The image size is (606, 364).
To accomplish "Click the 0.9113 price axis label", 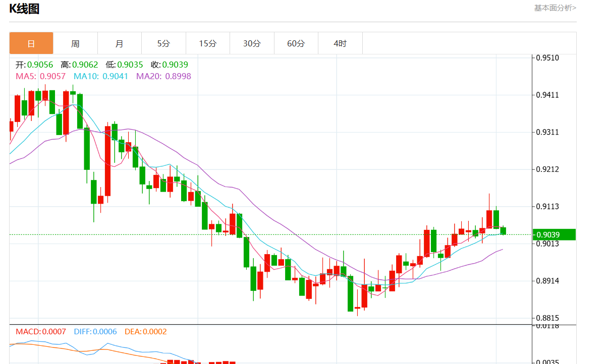I will (548, 206).
